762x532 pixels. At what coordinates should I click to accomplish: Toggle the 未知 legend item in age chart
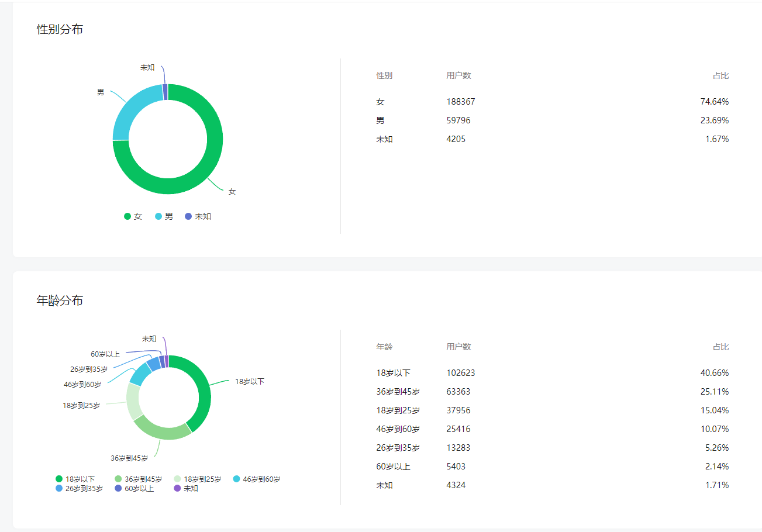click(x=186, y=489)
